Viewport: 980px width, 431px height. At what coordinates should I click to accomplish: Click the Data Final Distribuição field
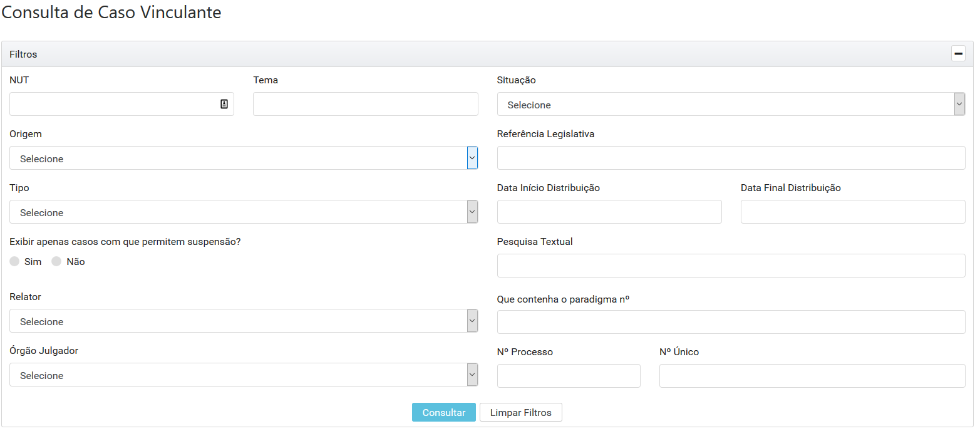(852, 212)
